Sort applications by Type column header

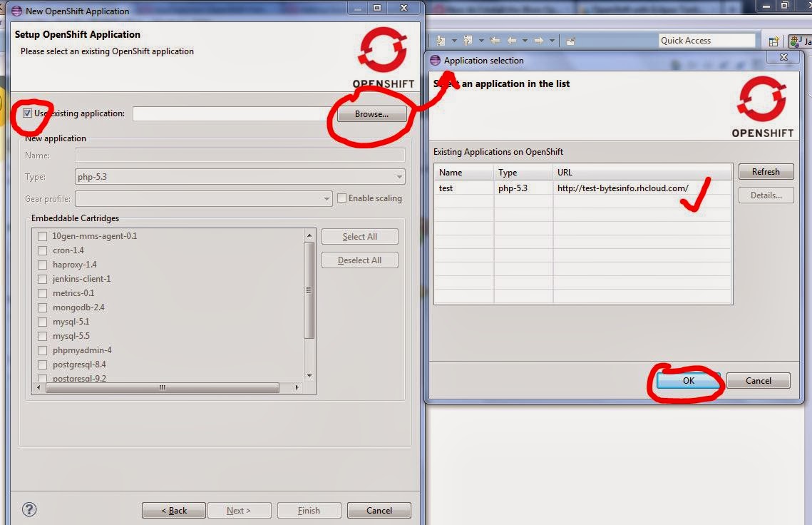tap(523, 172)
